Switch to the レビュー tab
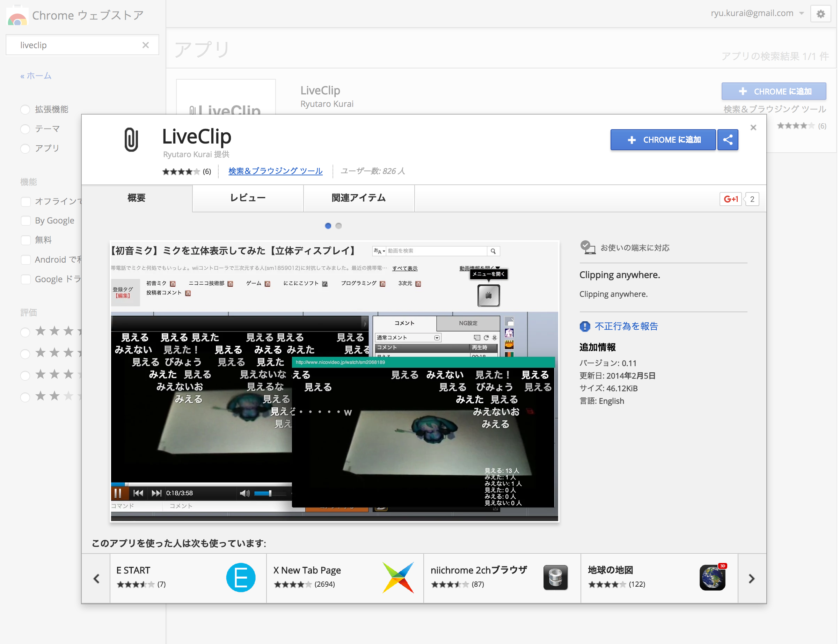Screen dimensions: 839x644 [x=248, y=198]
